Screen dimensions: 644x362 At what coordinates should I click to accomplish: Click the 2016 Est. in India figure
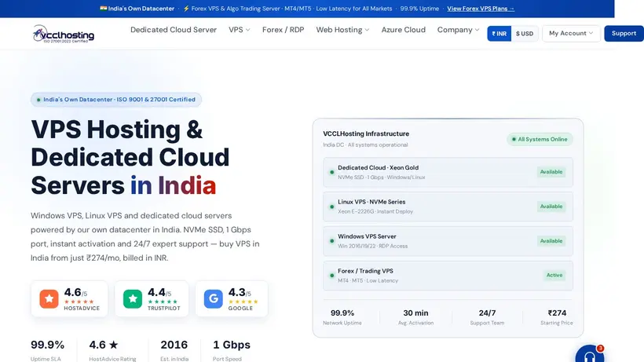174,350
